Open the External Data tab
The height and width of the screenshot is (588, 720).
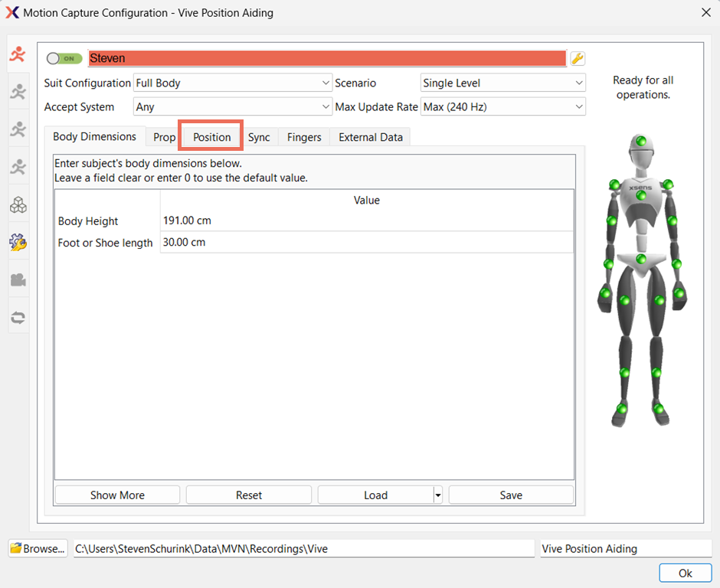tap(370, 137)
